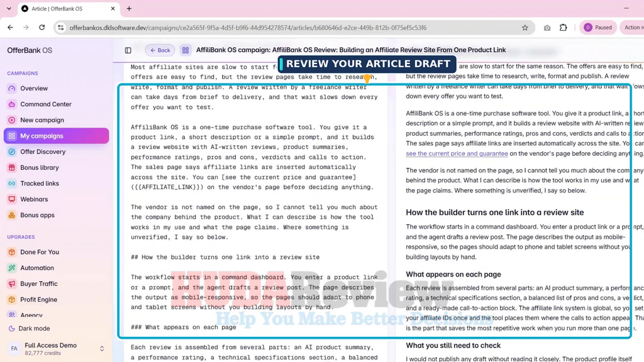Open the site information icon in address bar
Image resolution: width=644 pixels, height=362 pixels.
coord(61,28)
